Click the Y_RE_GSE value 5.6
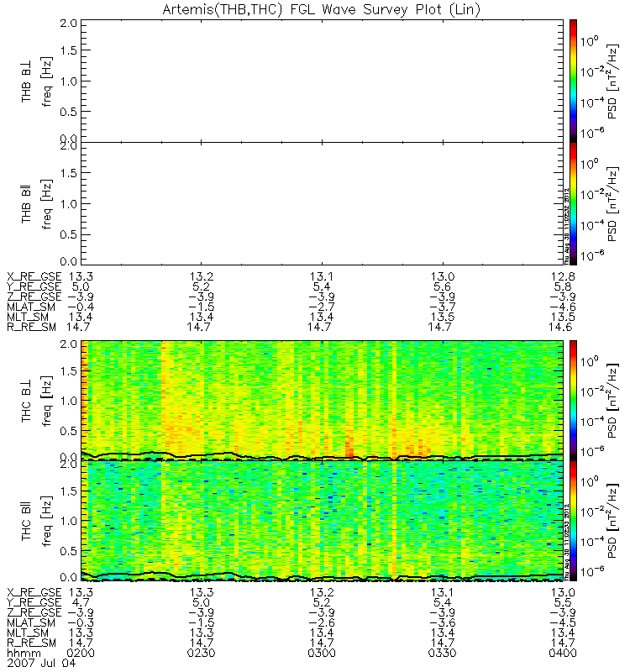This screenshot has width=630, height=672. 442,286
